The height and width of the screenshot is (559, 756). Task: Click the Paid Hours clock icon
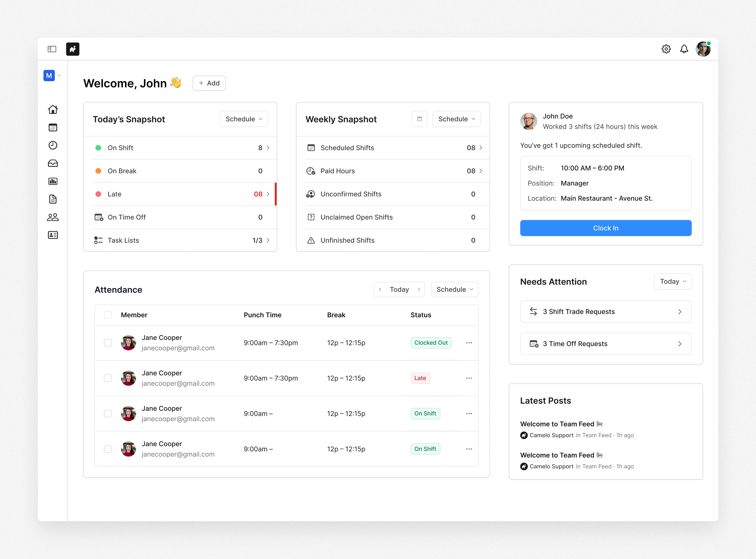click(x=311, y=171)
